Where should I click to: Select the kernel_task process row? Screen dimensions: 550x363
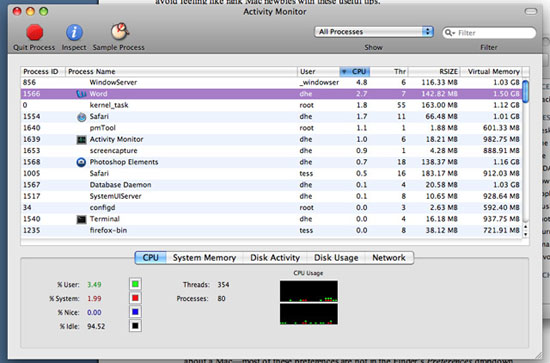[271, 105]
